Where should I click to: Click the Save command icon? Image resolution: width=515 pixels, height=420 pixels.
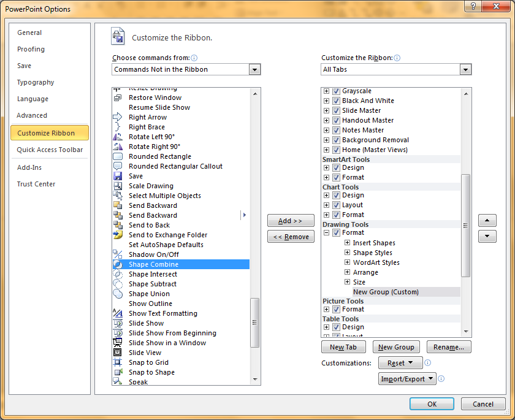pyautogui.click(x=118, y=176)
